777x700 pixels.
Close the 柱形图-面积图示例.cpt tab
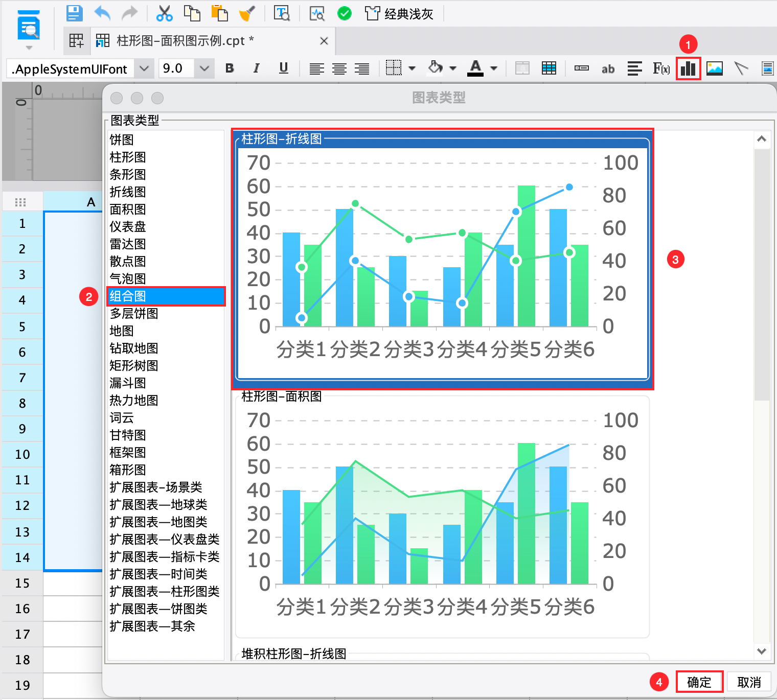pyautogui.click(x=324, y=41)
